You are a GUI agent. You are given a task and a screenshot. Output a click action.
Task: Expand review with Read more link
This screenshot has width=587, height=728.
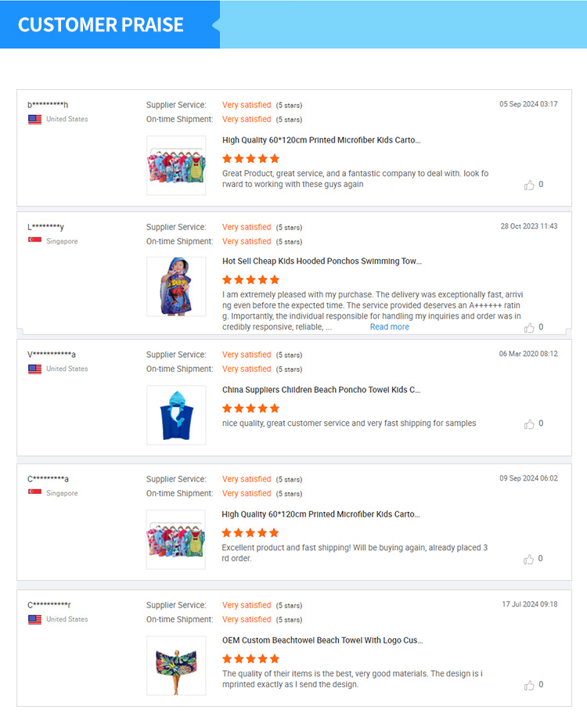pyautogui.click(x=389, y=327)
